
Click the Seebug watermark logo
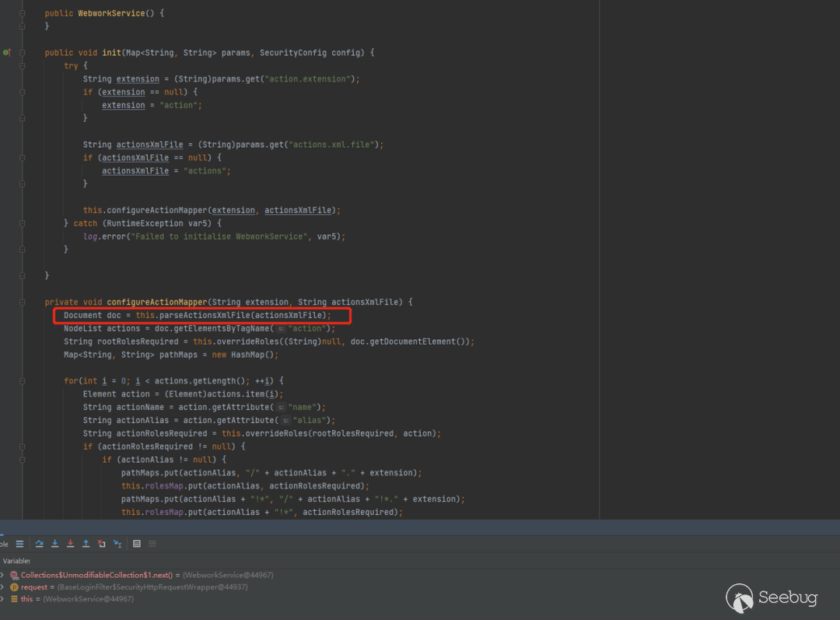(x=772, y=598)
